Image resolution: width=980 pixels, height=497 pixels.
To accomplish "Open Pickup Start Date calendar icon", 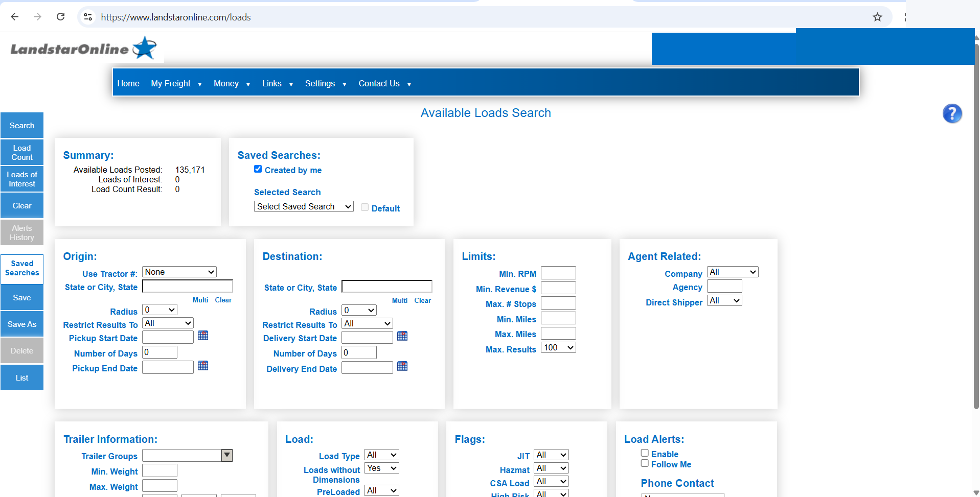I will (x=203, y=336).
